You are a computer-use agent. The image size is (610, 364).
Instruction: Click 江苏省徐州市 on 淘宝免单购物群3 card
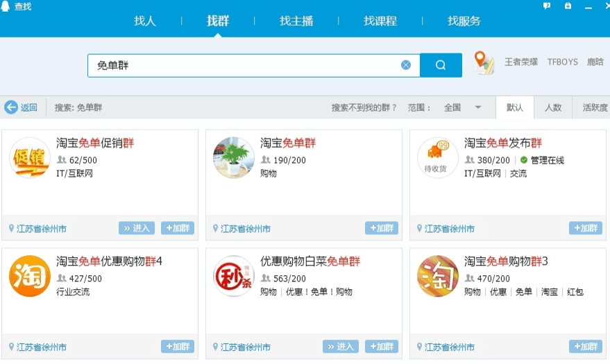(x=449, y=347)
